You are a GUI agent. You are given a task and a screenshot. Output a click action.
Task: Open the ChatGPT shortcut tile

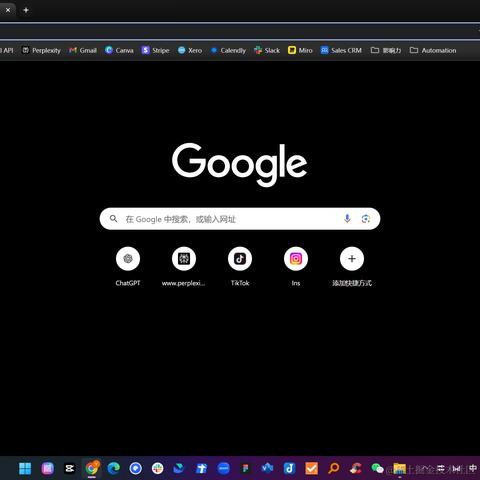coord(128,267)
